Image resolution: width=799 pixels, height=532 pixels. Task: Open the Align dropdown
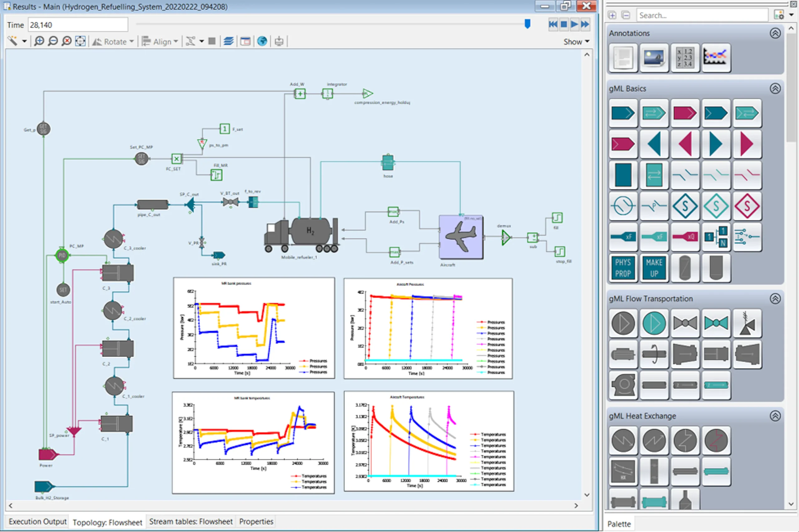pos(160,42)
